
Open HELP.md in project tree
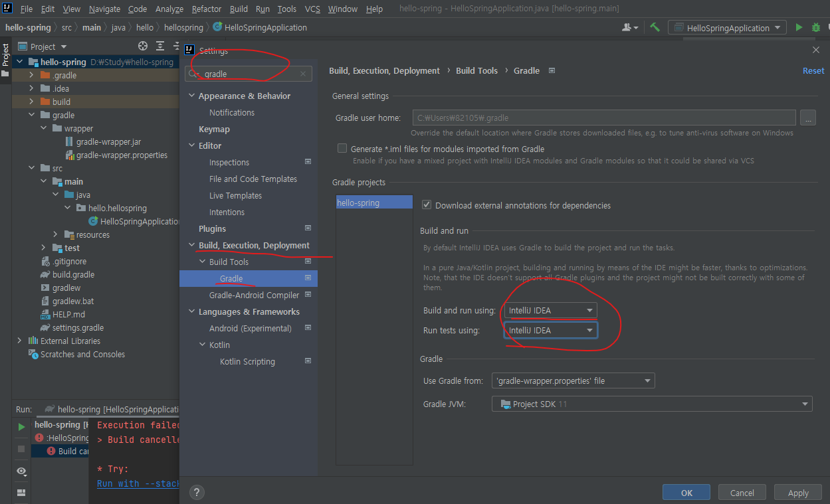(62, 314)
